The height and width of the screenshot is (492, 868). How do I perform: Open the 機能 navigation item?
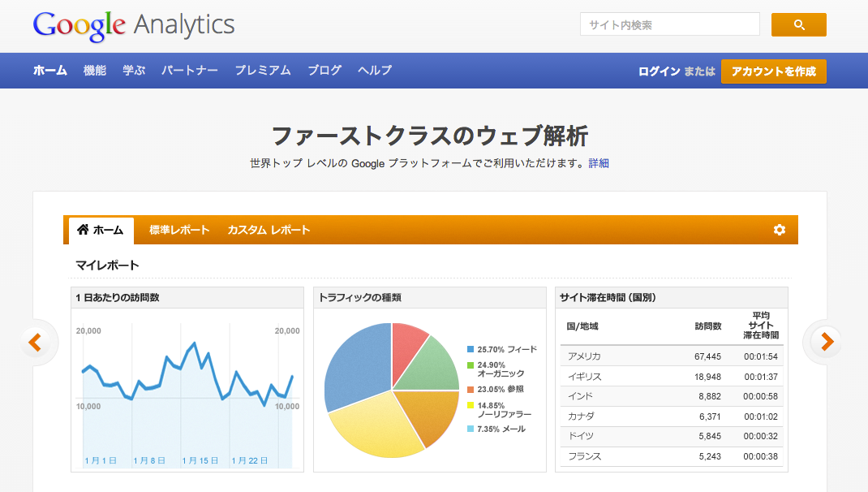tap(95, 71)
